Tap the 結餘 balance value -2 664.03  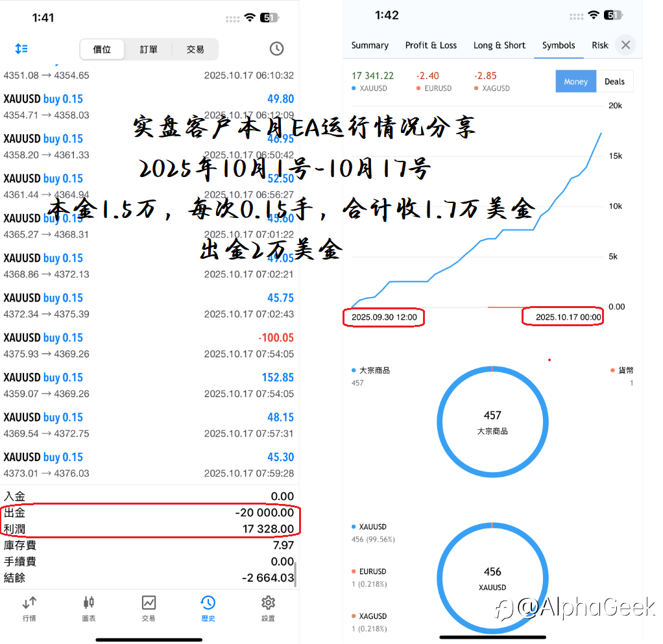pos(268,578)
